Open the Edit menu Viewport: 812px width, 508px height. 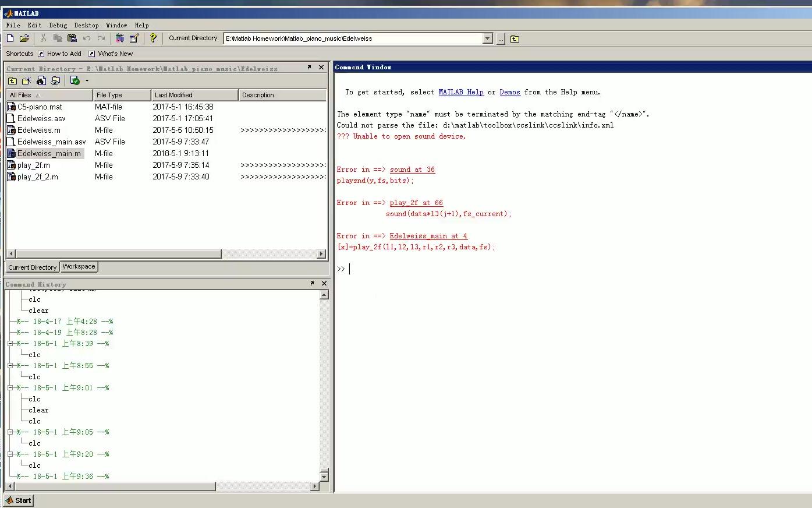pyautogui.click(x=34, y=25)
